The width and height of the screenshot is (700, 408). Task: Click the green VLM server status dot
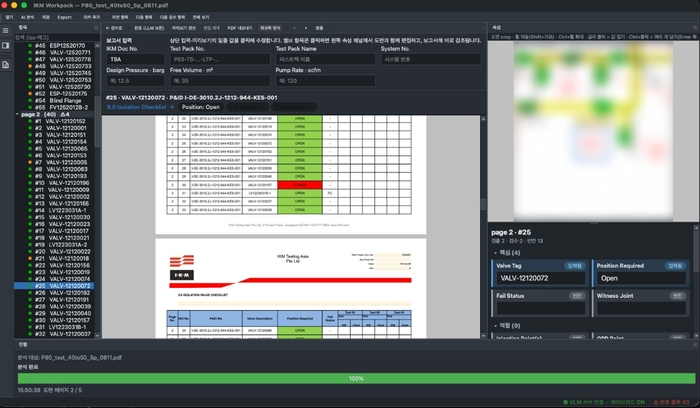[565, 402]
